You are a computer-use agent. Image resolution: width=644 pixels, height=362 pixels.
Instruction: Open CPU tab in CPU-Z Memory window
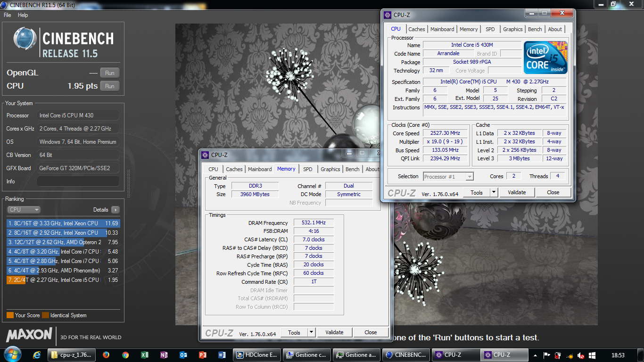pos(214,169)
